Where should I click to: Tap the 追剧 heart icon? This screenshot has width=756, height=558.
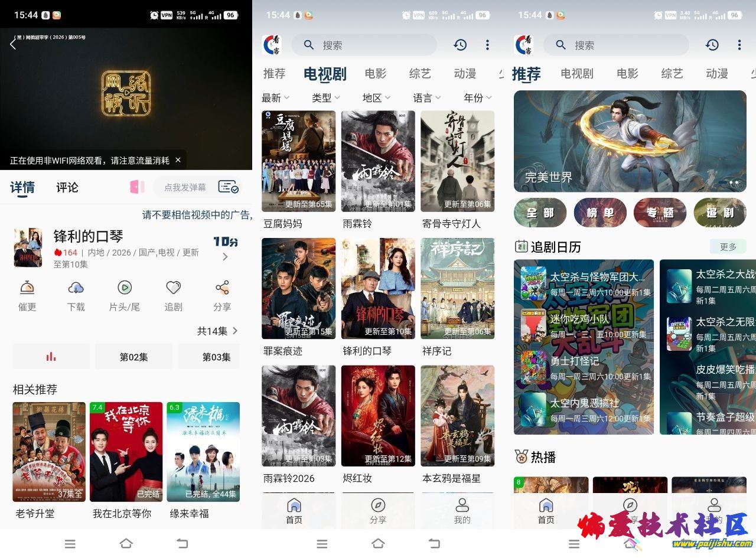[x=173, y=288]
